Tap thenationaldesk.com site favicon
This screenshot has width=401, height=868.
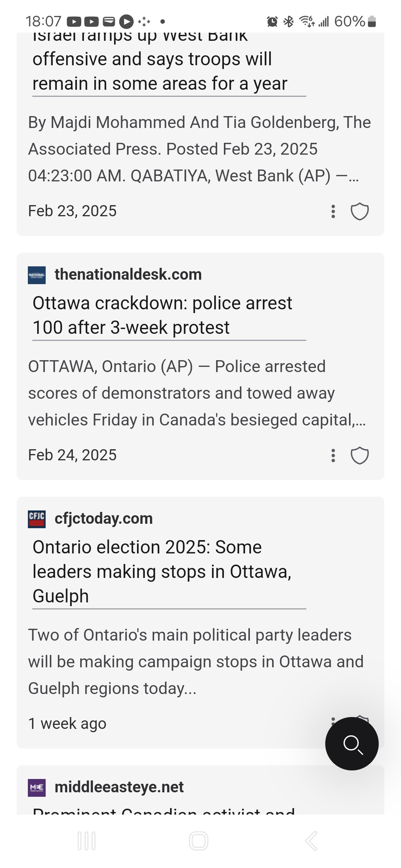tap(37, 275)
